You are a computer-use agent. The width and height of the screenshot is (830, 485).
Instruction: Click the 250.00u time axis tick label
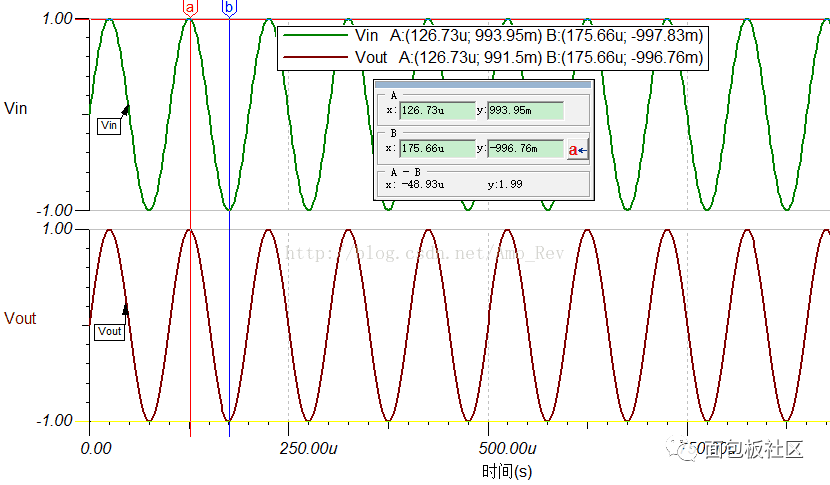point(309,449)
